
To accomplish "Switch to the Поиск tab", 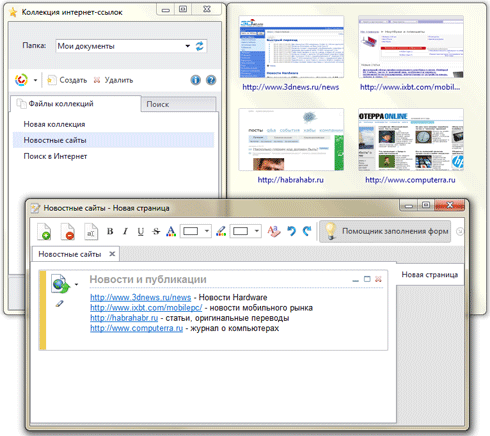I will [178, 104].
